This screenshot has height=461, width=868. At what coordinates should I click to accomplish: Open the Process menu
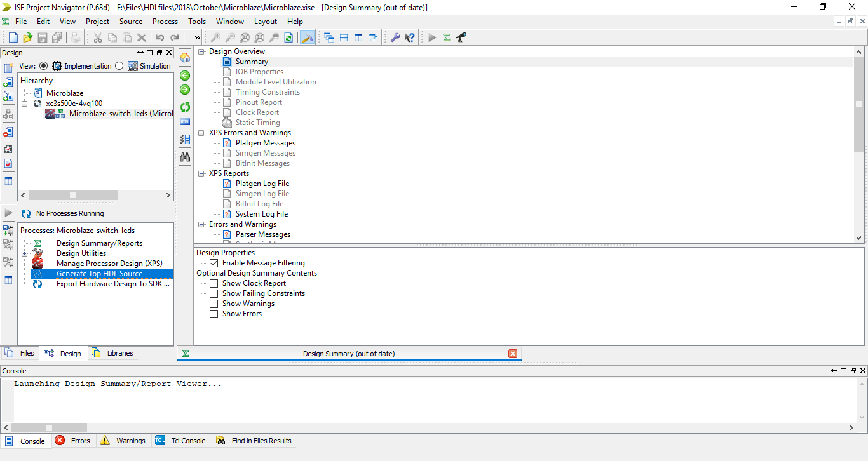click(165, 22)
